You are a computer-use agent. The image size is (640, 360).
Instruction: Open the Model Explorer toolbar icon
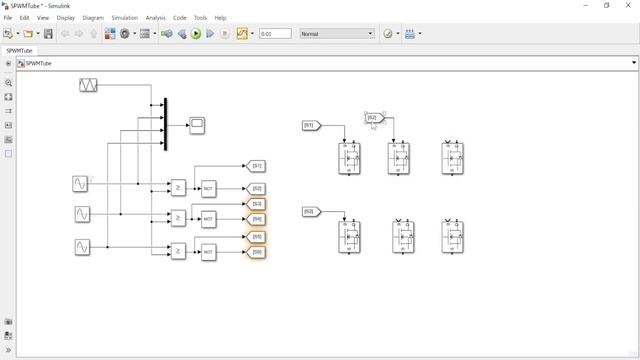[x=145, y=33]
